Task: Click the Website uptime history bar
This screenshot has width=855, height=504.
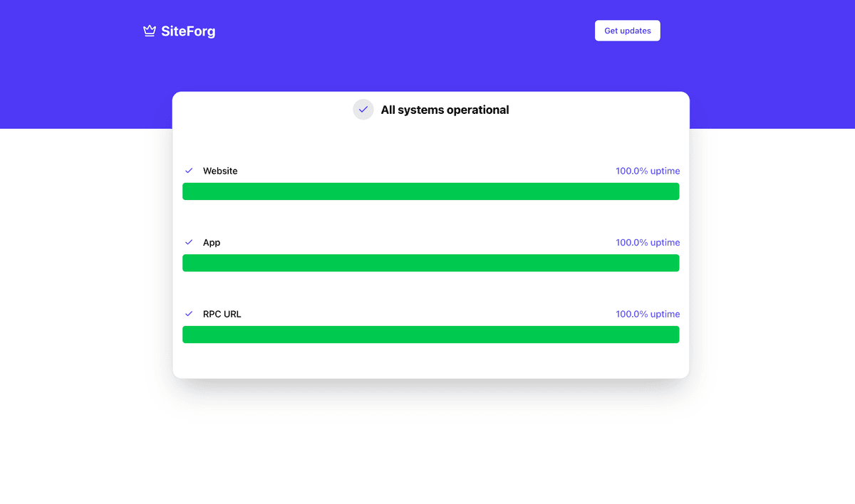Action: 430,191
